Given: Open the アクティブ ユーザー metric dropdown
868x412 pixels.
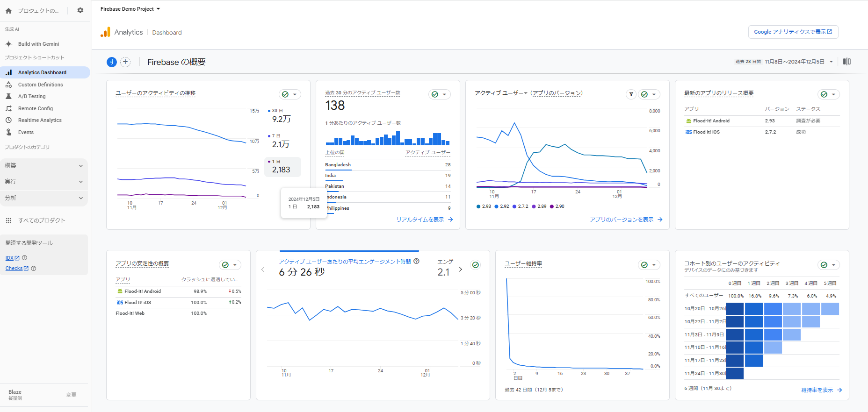Looking at the screenshot, I should [x=501, y=93].
